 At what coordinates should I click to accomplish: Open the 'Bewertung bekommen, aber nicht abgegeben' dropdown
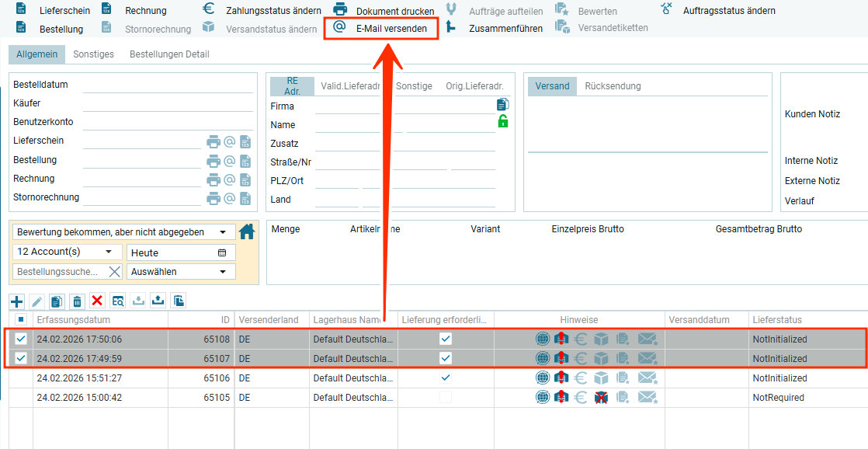pos(124,231)
